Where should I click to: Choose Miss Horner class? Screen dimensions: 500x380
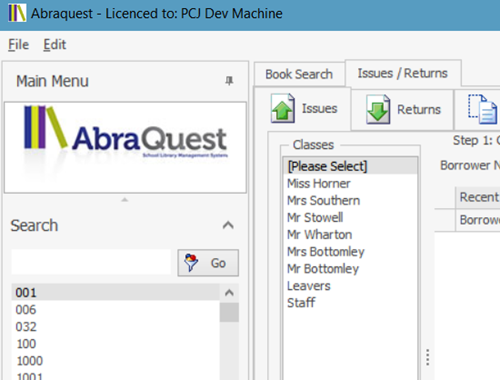(350, 183)
